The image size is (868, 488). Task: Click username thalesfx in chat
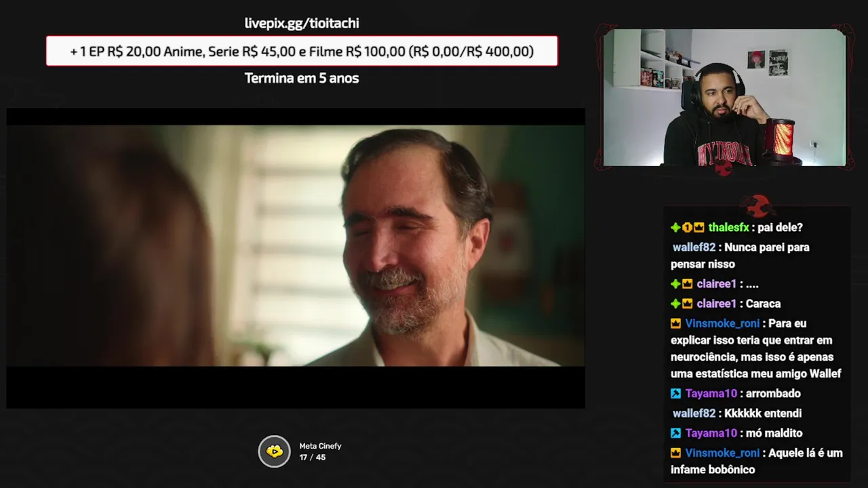click(x=728, y=228)
